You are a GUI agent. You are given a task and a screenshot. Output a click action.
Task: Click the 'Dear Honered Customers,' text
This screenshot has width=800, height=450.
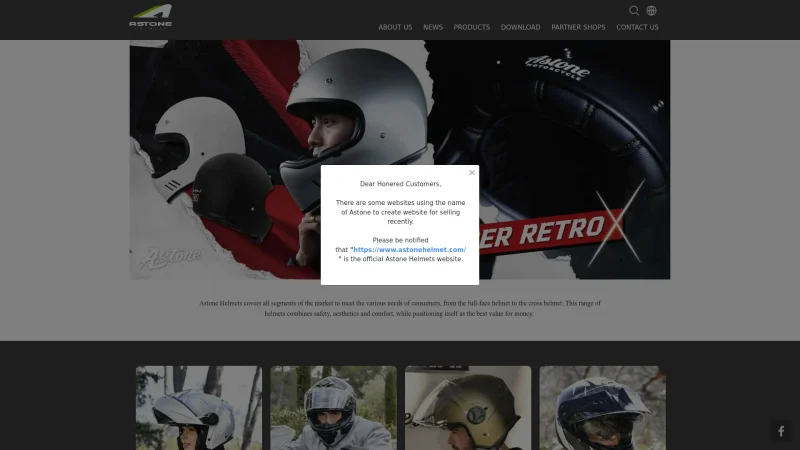(401, 184)
